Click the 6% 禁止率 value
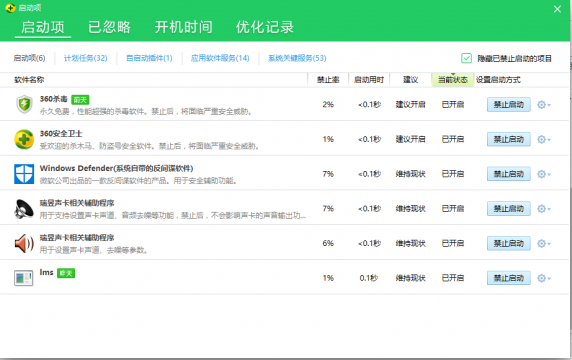Screen dimensions: 572x360 (x=328, y=243)
